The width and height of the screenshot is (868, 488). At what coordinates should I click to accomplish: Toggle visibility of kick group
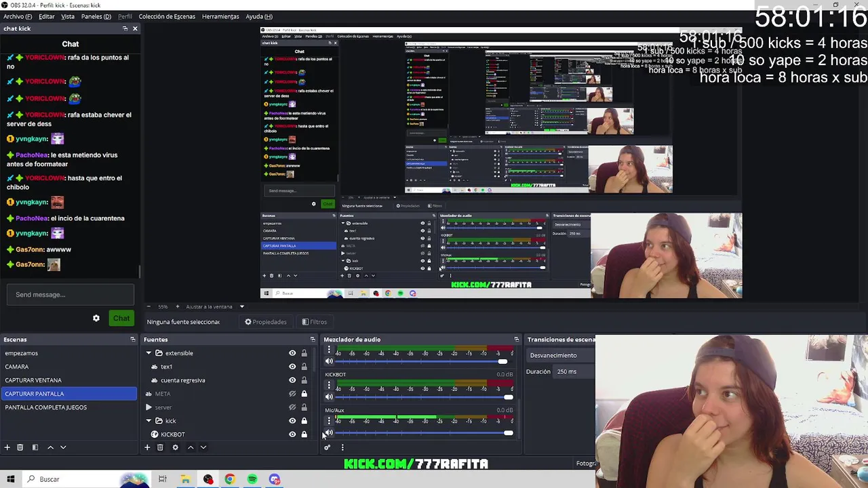292,421
